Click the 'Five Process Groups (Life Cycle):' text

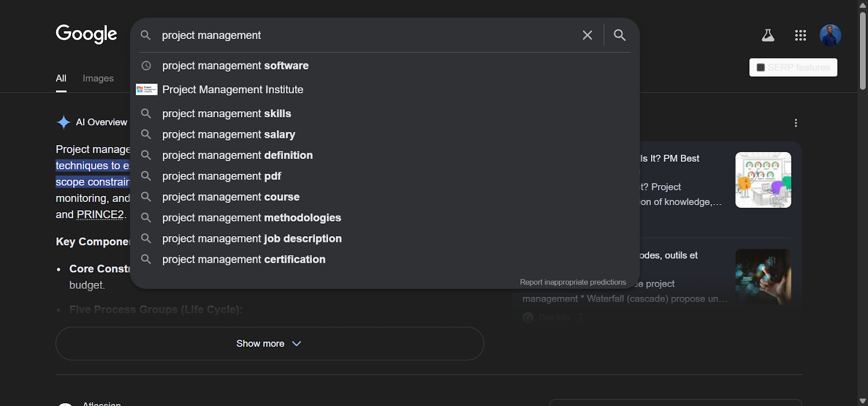click(156, 309)
